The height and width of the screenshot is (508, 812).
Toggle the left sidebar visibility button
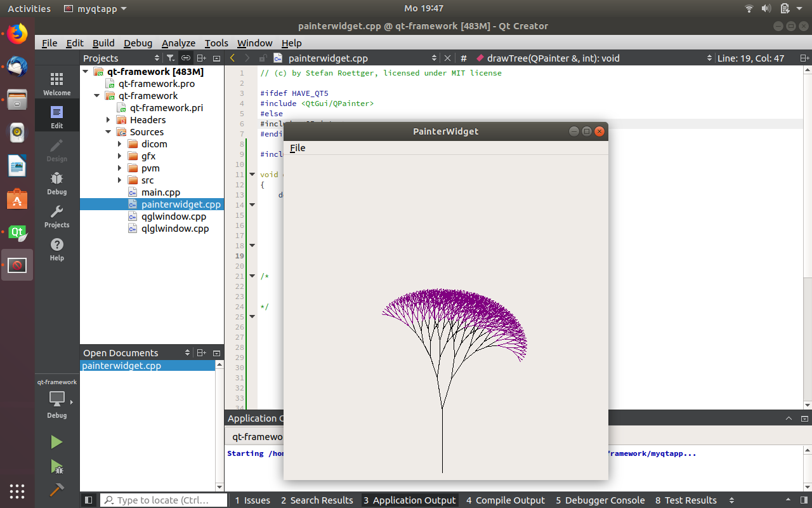click(x=89, y=500)
